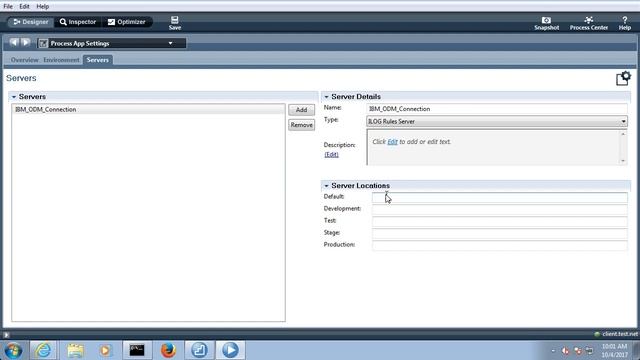Switch to the Overview tab
Screen dimensions: 640x360
coord(24,60)
